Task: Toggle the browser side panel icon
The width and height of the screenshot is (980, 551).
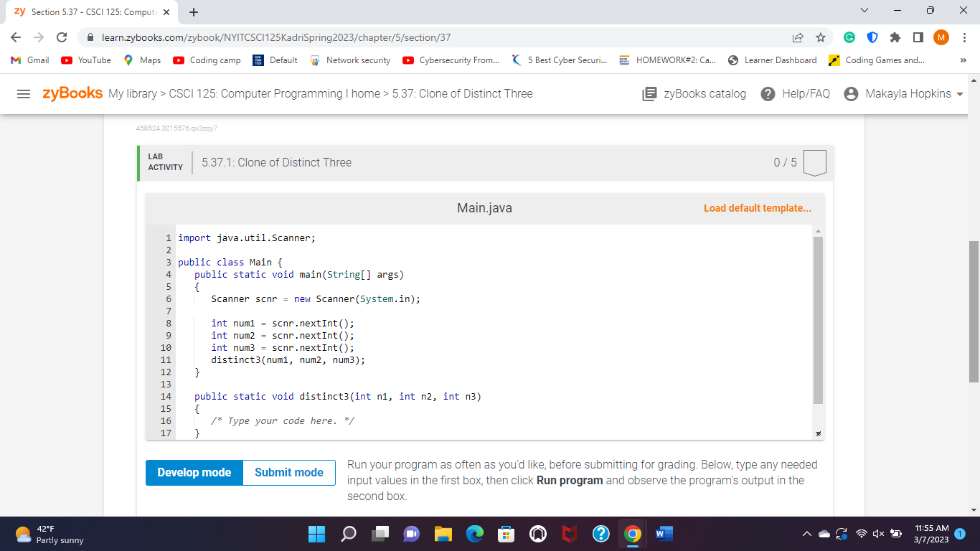Action: click(x=918, y=37)
